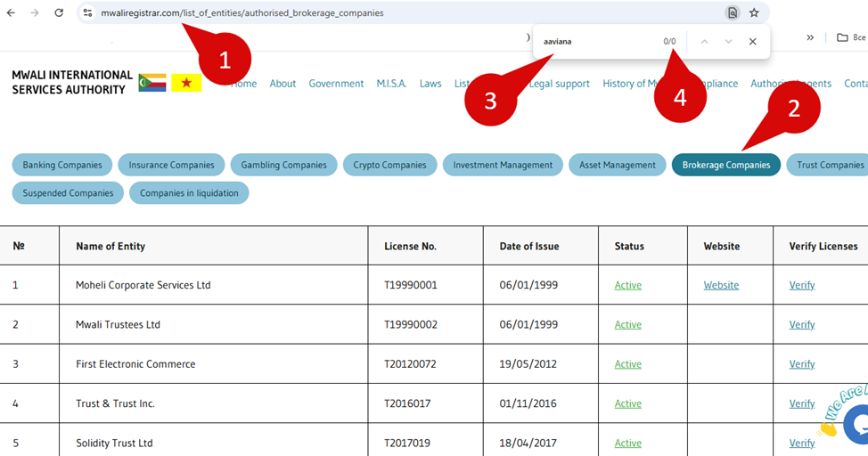Viewport: 868px width, 456px height.
Task: Verify license of Moheli Corporate Services Ltd
Action: [x=801, y=285]
